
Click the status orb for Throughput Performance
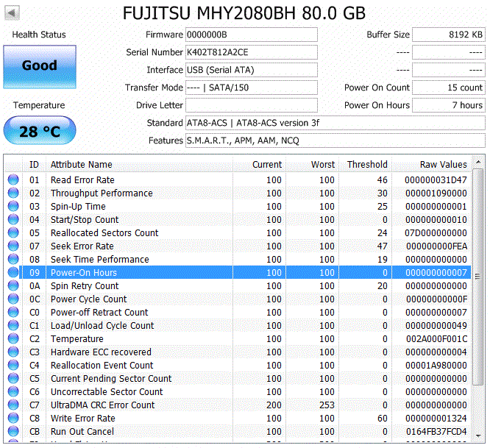pos(13,193)
